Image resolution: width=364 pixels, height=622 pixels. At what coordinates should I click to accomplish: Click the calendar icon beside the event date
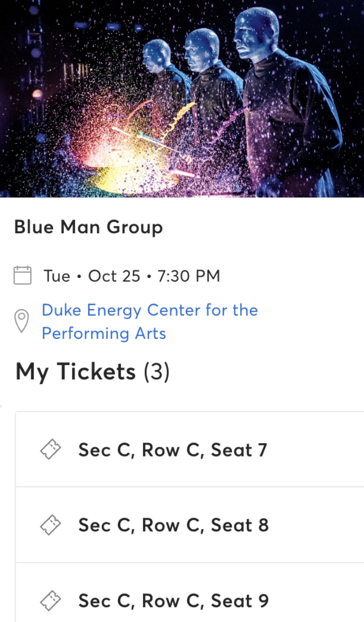pos(22,276)
